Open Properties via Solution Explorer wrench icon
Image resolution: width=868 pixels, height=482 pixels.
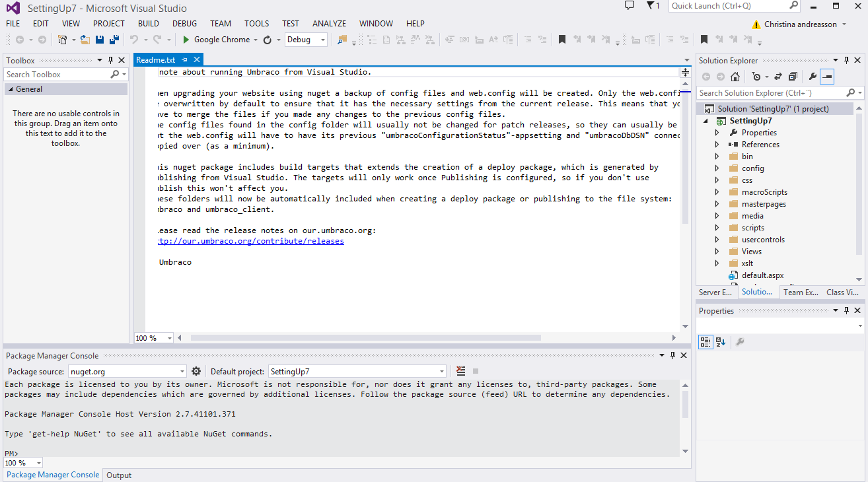point(813,77)
